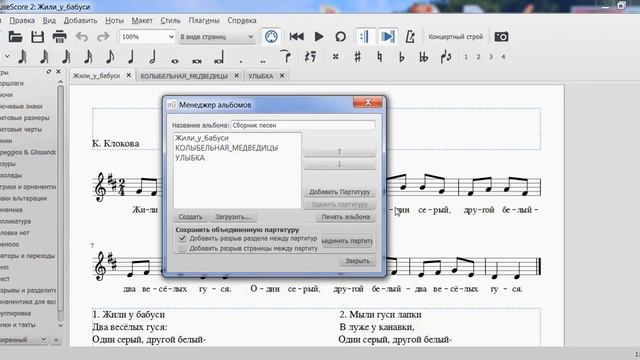Undo the last action

click(x=82, y=37)
